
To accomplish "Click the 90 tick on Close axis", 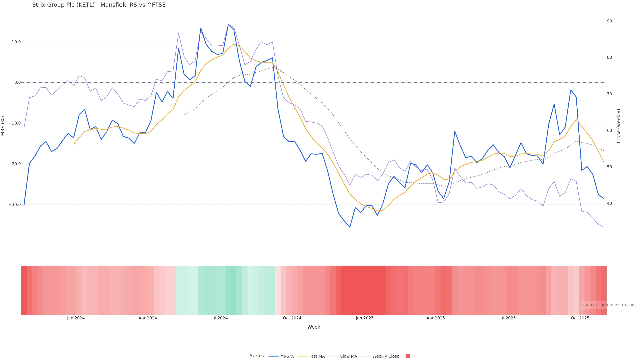I will (x=609, y=21).
